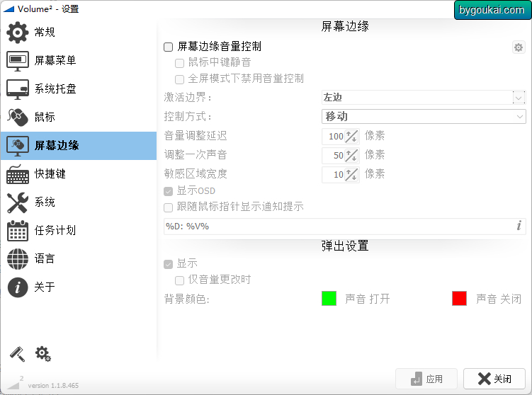Open the 快捷键 keyboard icon
The width and height of the screenshot is (532, 395).
[x=17, y=174]
